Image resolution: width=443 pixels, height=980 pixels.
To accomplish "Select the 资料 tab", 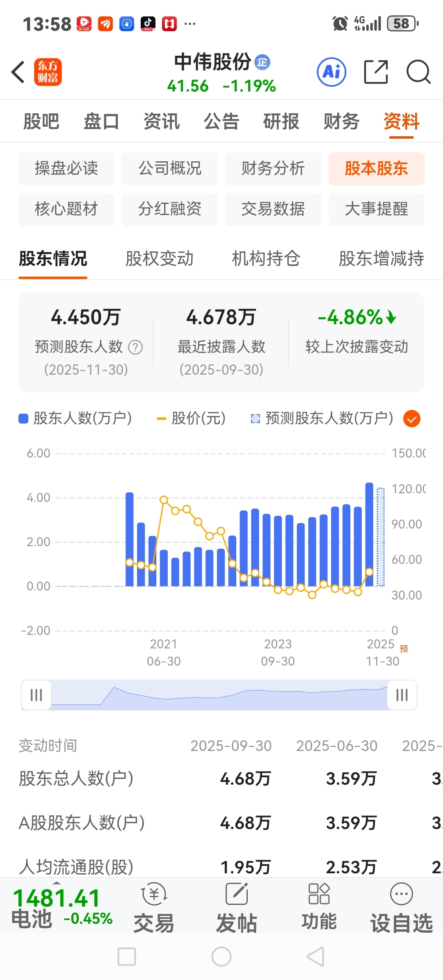I will pos(402,121).
